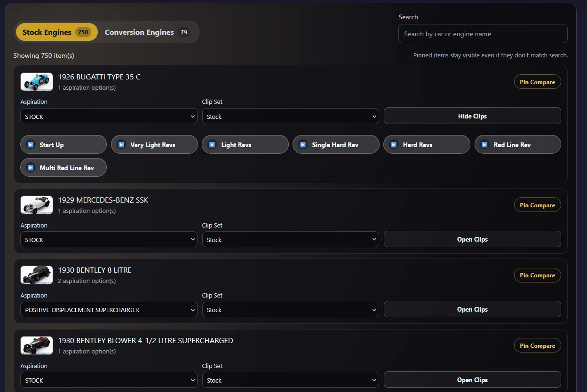Open the Aspiration dropdown for Bentley 8 Litre
This screenshot has width=587, height=392.
pyautogui.click(x=108, y=310)
